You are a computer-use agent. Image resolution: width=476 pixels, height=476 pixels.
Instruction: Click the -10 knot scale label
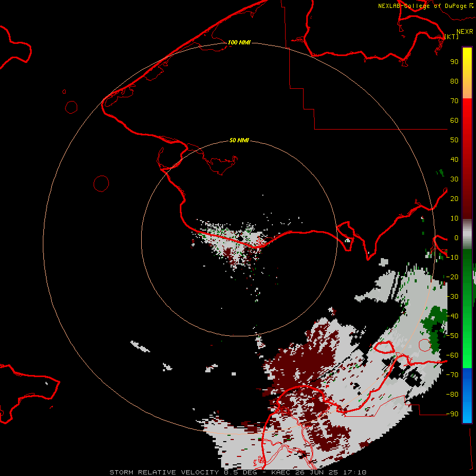click(x=452, y=258)
